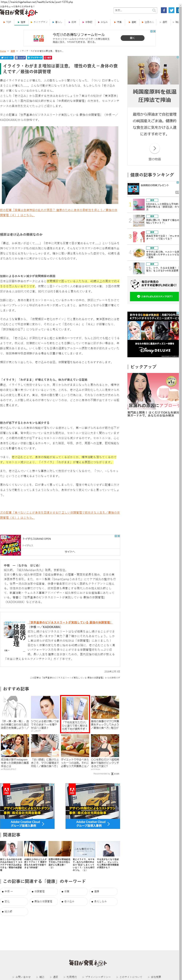Open recommended シワによる老け顔 article
The width and height of the screenshot is (182, 980).
pos(45,714)
